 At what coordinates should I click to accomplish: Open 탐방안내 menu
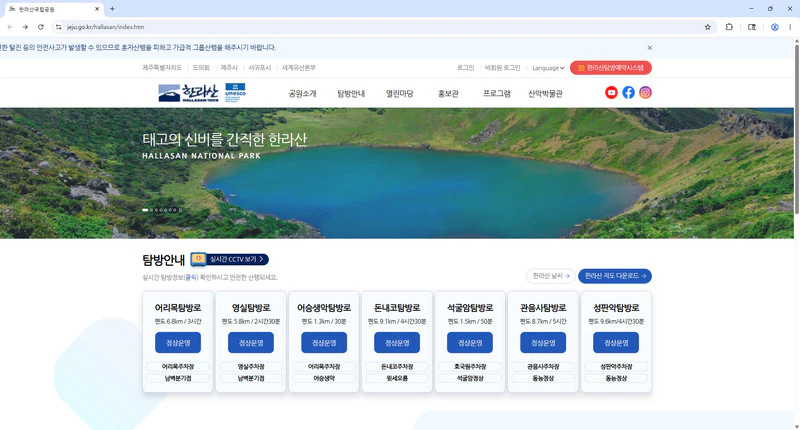coord(351,93)
